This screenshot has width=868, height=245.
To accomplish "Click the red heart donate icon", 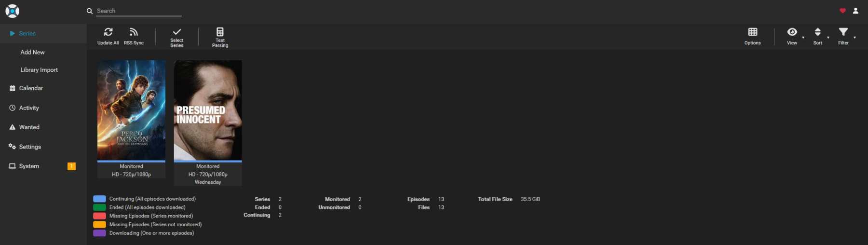I will click(x=842, y=11).
